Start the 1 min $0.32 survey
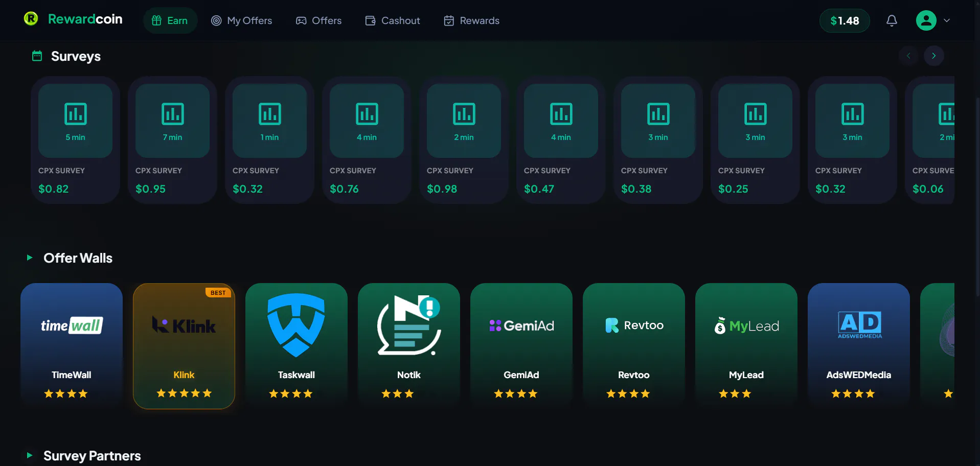Screen dimensions: 980x466 tap(269, 140)
